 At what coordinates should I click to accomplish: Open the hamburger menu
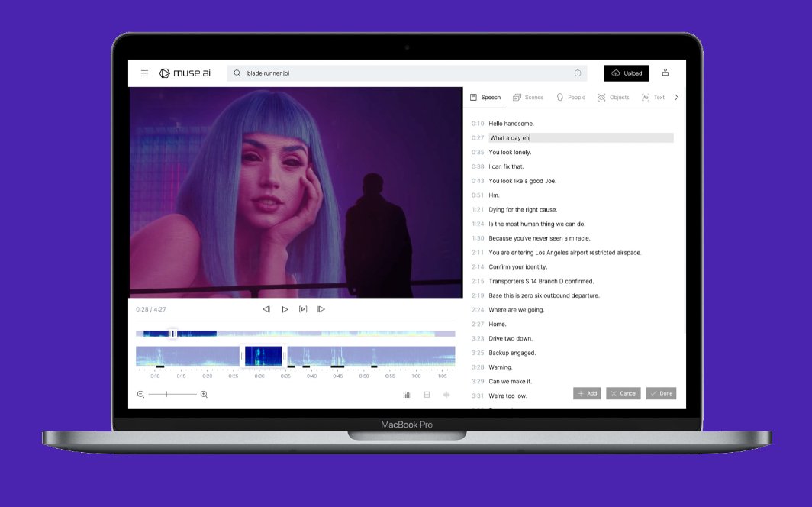tap(144, 73)
